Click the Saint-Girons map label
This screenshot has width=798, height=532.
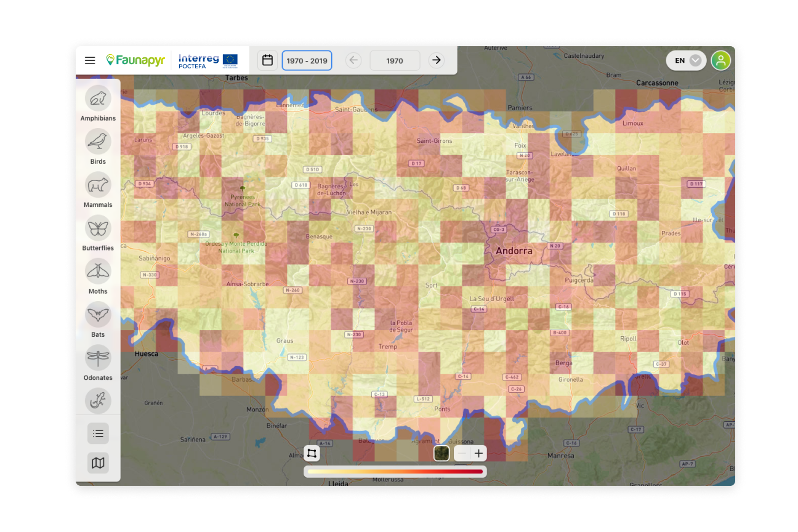434,141
